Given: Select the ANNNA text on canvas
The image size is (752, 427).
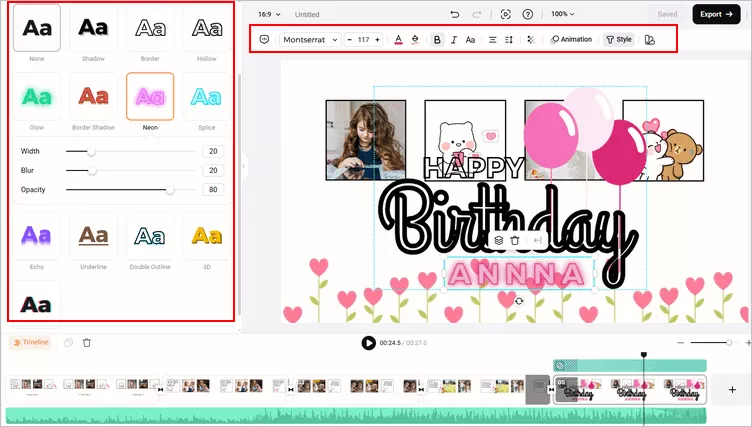Looking at the screenshot, I should [519, 273].
